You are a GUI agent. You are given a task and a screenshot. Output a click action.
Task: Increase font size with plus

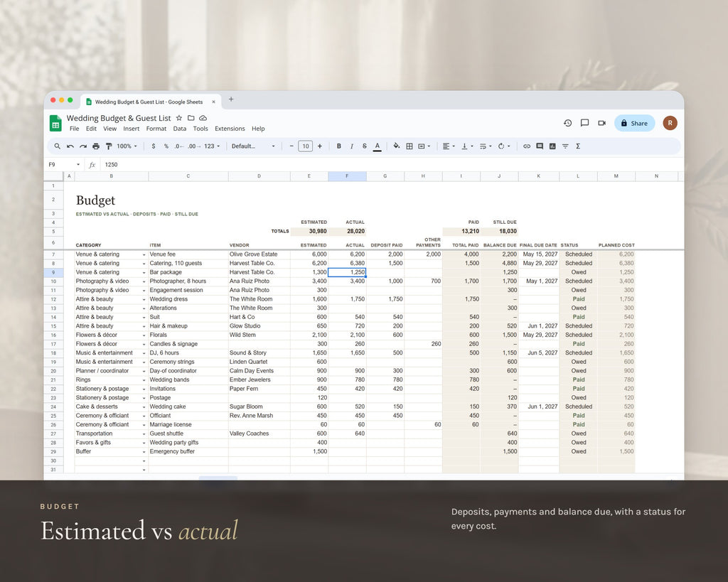(x=319, y=146)
